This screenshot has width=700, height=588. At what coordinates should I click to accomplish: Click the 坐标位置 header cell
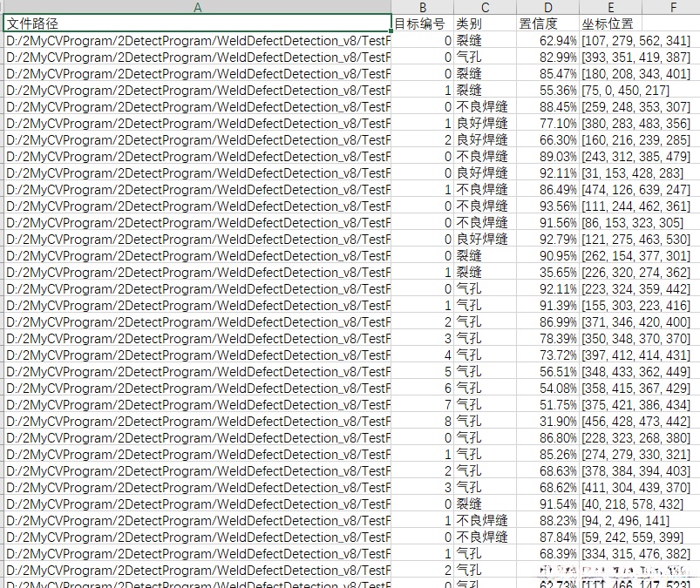pos(611,24)
